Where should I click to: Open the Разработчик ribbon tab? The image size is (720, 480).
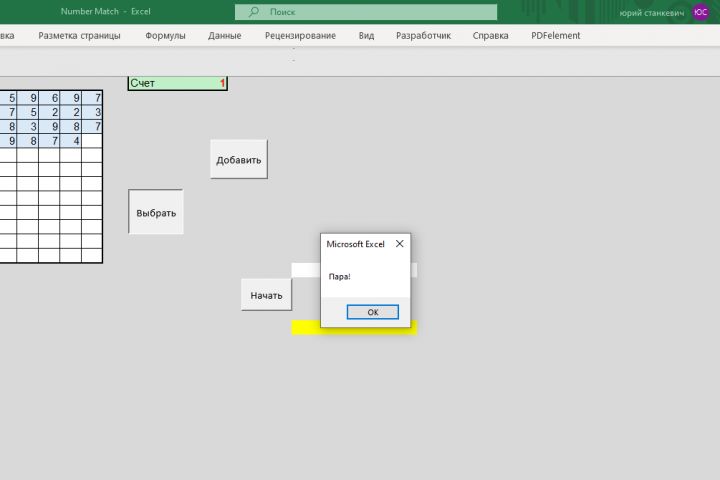pyautogui.click(x=423, y=35)
